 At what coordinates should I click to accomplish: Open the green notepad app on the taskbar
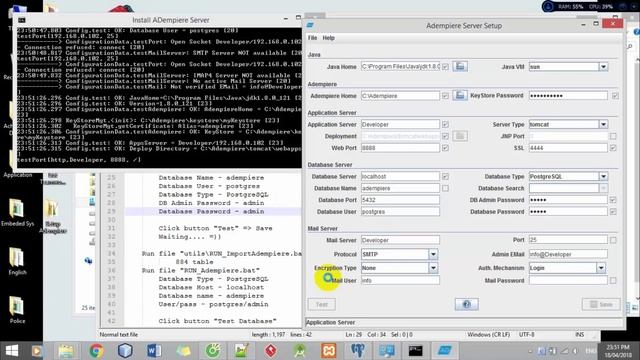[241, 351]
